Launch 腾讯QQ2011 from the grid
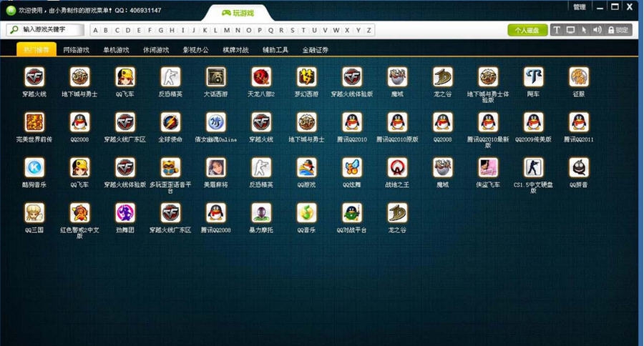This screenshot has width=644, height=346. tap(579, 122)
